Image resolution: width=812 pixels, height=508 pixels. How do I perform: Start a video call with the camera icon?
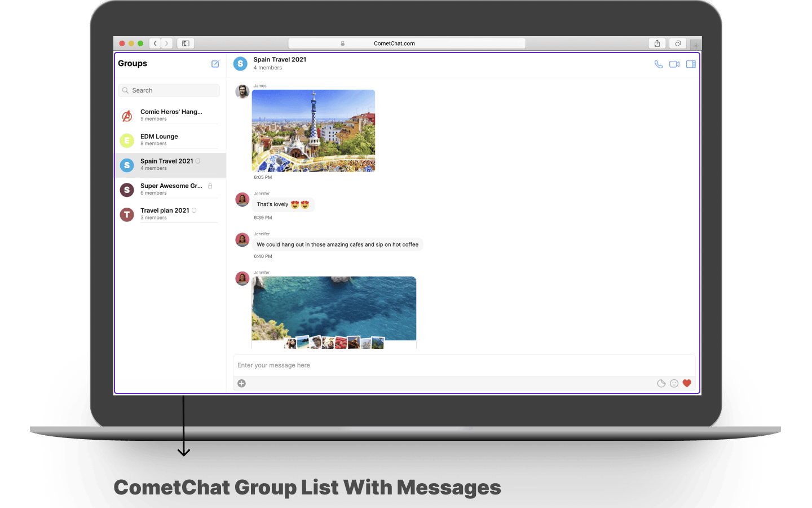point(674,64)
